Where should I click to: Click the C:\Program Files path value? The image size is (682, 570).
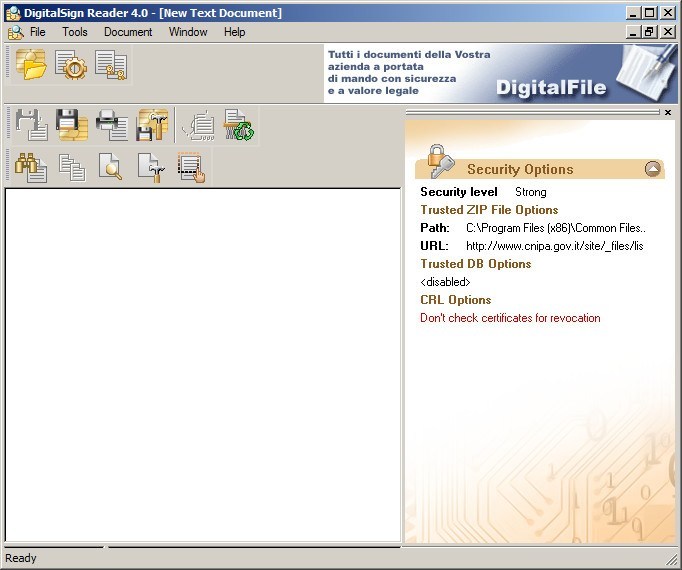click(556, 228)
